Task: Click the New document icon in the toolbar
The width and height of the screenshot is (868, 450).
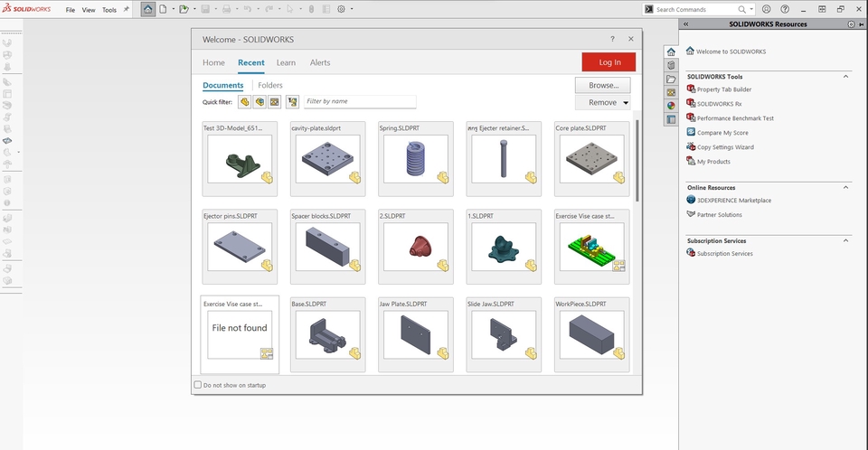Action: [x=163, y=9]
